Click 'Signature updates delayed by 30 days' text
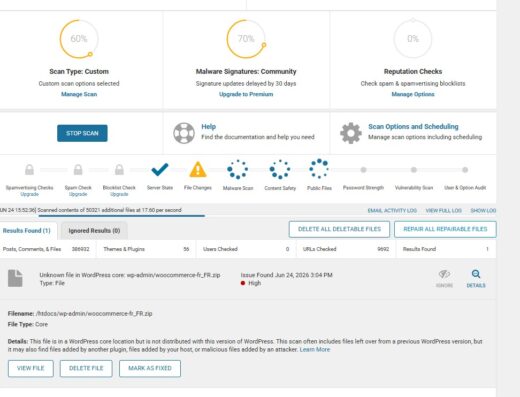This screenshot has height=397, width=520. (246, 84)
